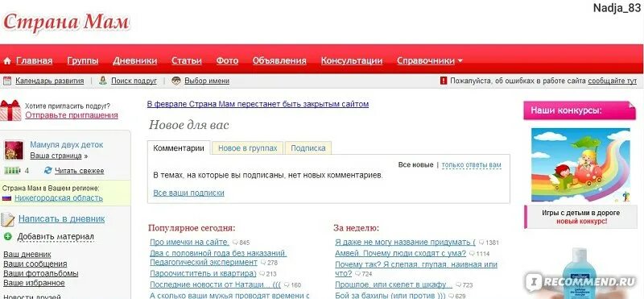
Task: Click the user avatar picture
Action: (14, 150)
